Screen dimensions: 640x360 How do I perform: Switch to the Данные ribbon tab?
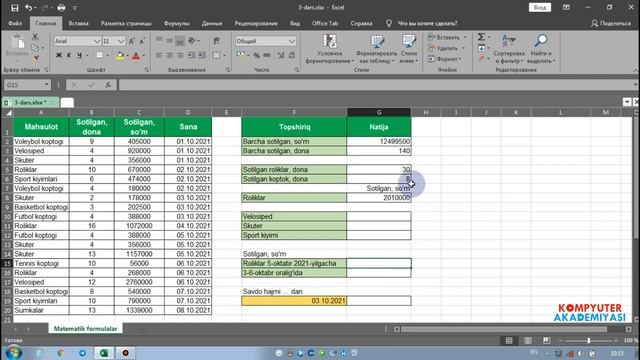click(212, 23)
